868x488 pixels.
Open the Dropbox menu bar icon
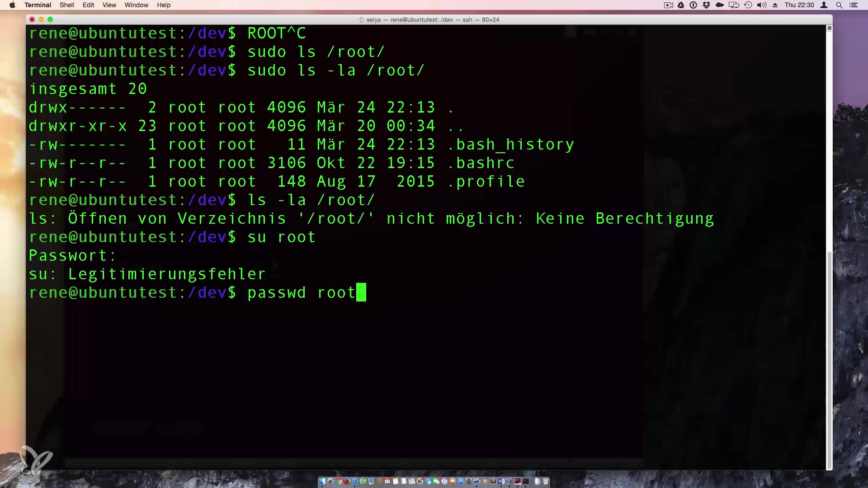click(706, 5)
